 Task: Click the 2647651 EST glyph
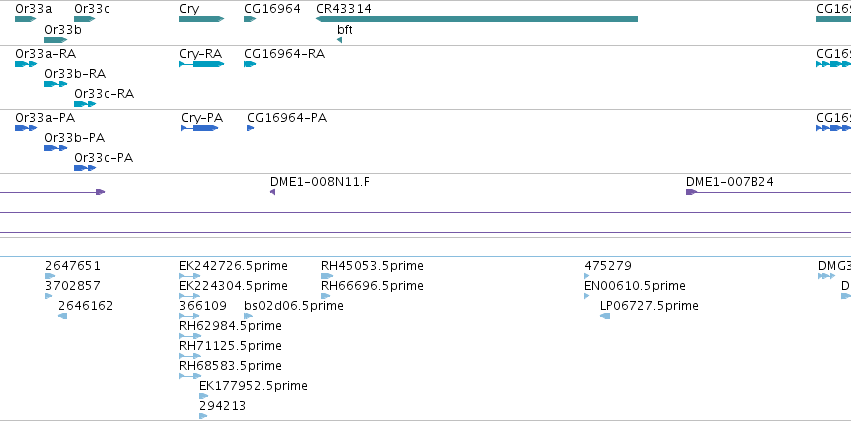coord(50,276)
